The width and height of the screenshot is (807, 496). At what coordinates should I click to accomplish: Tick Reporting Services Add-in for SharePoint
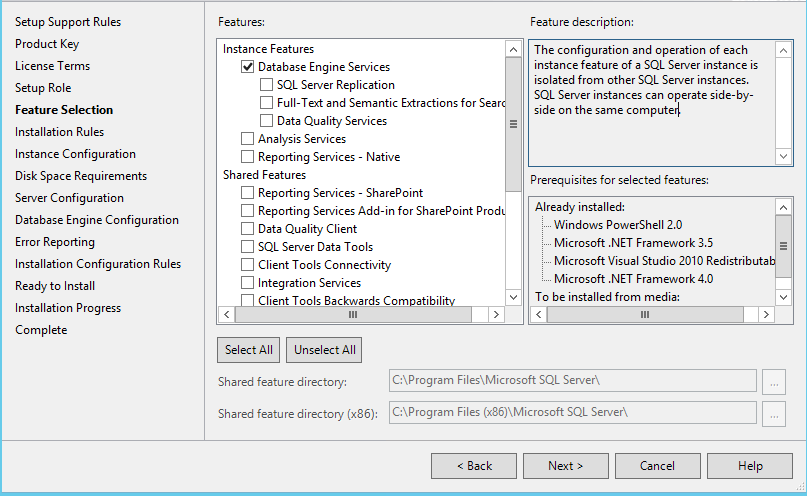coord(248,211)
